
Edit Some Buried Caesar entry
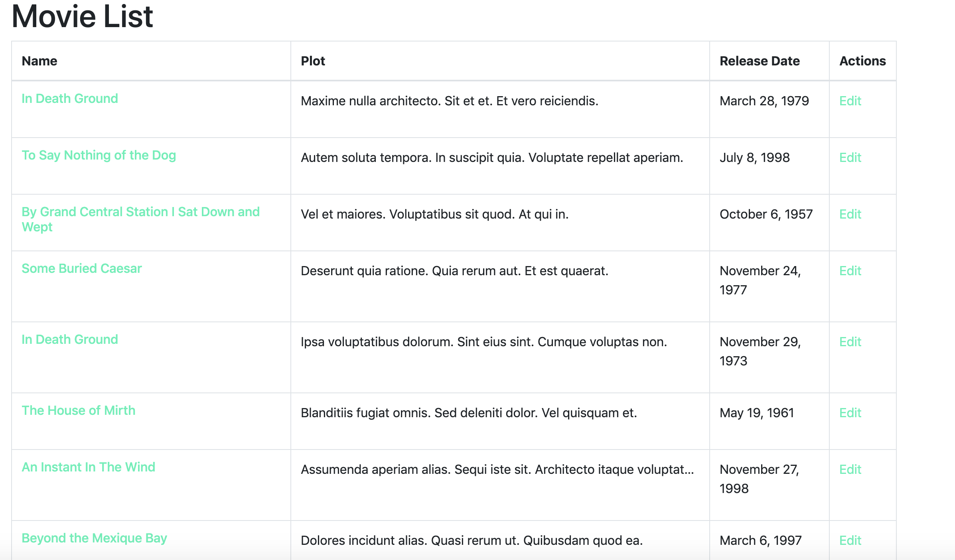[x=850, y=271]
